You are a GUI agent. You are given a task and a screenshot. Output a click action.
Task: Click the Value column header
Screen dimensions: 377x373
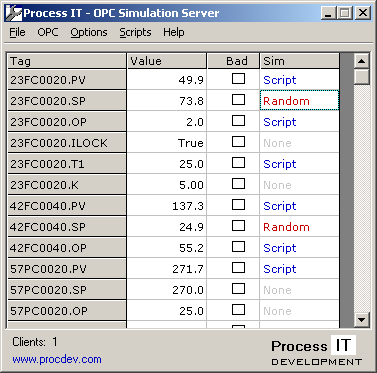167,61
